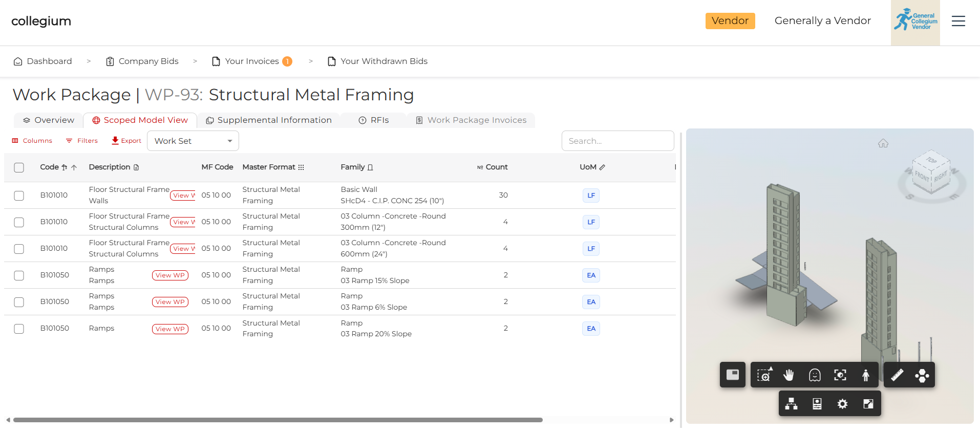The width and height of the screenshot is (980, 433).
Task: Open the properties panel icon
Action: (817, 404)
